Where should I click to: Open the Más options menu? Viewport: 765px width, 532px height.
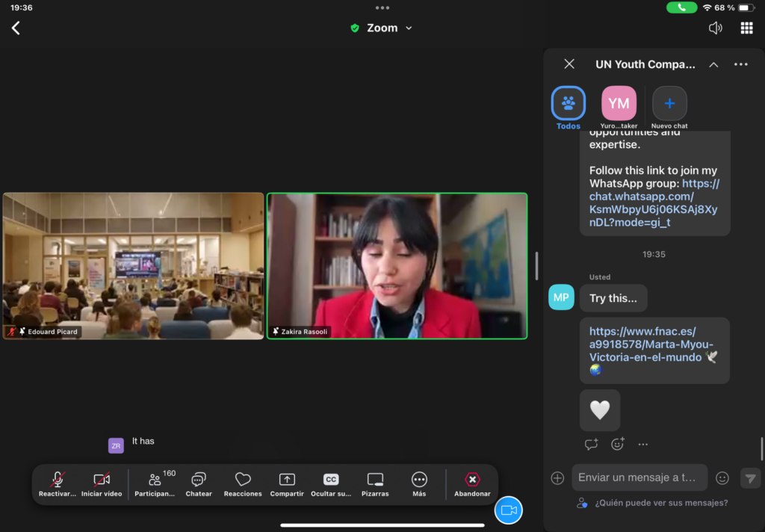(x=419, y=483)
